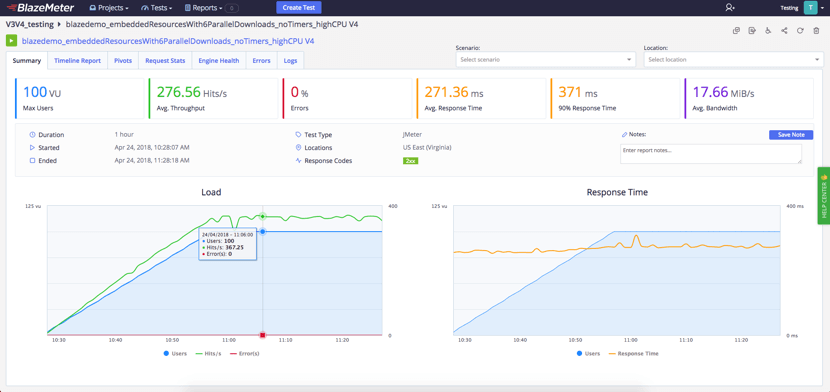The width and height of the screenshot is (830, 392).
Task: Open the Select scenario dropdown
Action: click(546, 60)
